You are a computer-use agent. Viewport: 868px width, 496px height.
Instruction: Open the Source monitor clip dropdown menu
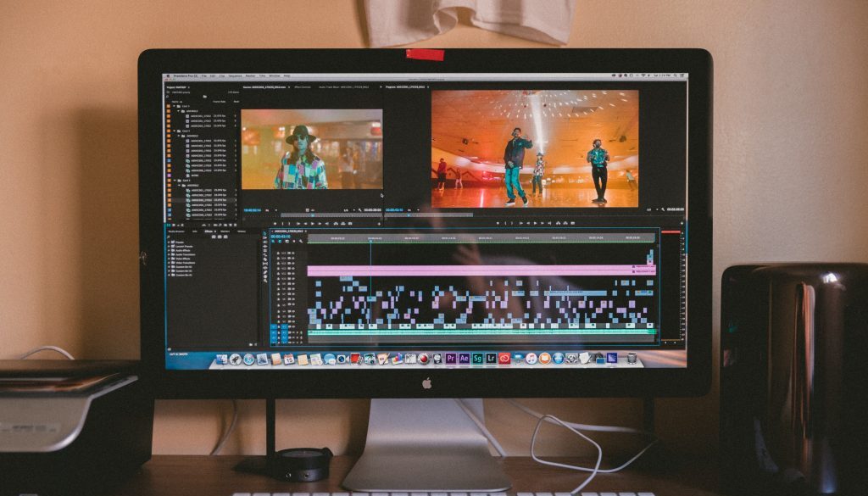tap(289, 86)
